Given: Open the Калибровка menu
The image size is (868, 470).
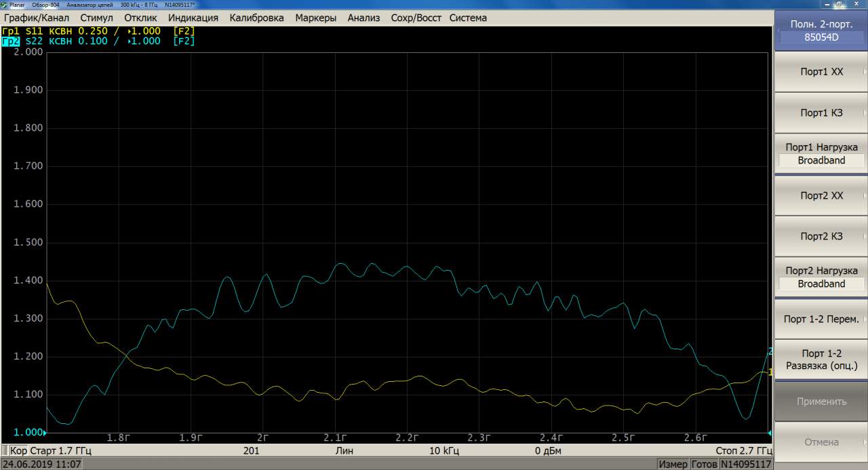Looking at the screenshot, I should (256, 18).
